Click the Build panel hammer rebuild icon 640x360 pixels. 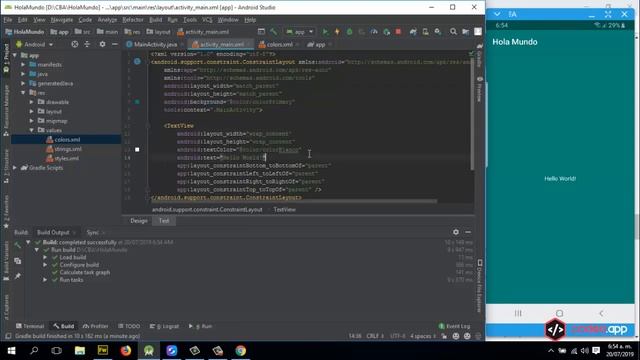pyautogui.click(x=18, y=245)
